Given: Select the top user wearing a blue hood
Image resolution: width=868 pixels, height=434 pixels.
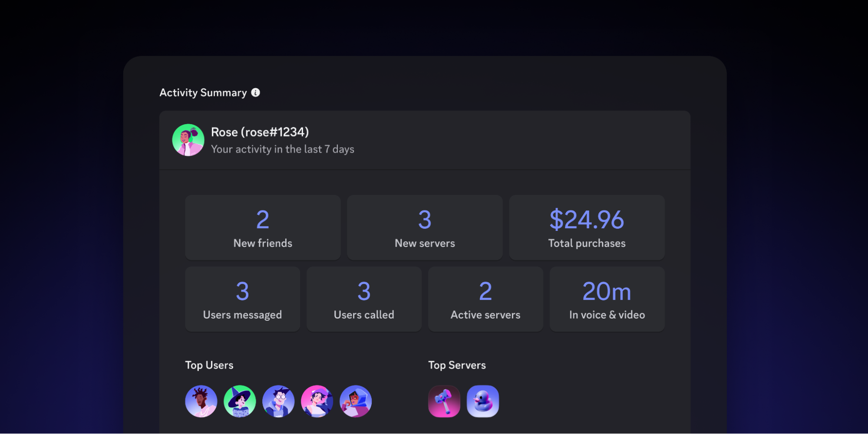Looking at the screenshot, I should click(x=356, y=401).
